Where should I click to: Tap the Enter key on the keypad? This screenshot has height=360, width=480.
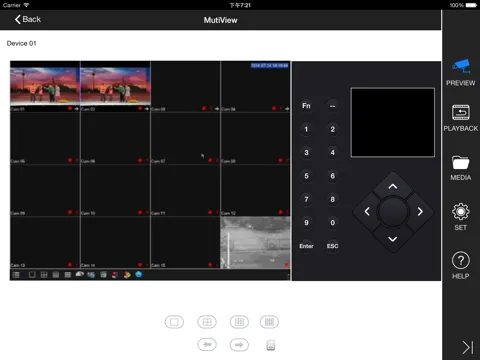coord(306,246)
